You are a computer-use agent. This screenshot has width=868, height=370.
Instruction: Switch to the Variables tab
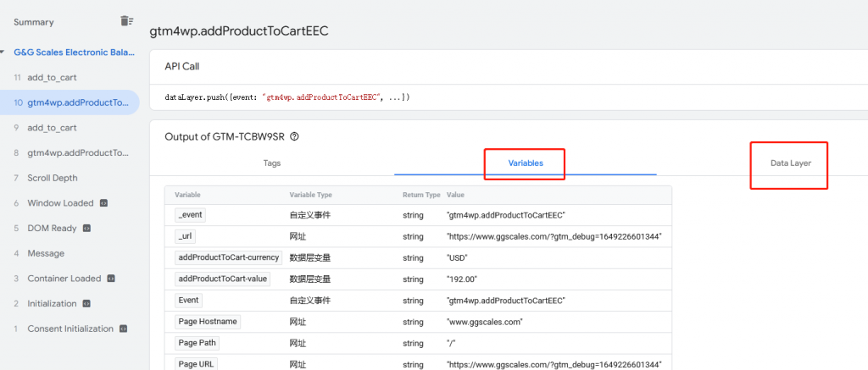526,163
